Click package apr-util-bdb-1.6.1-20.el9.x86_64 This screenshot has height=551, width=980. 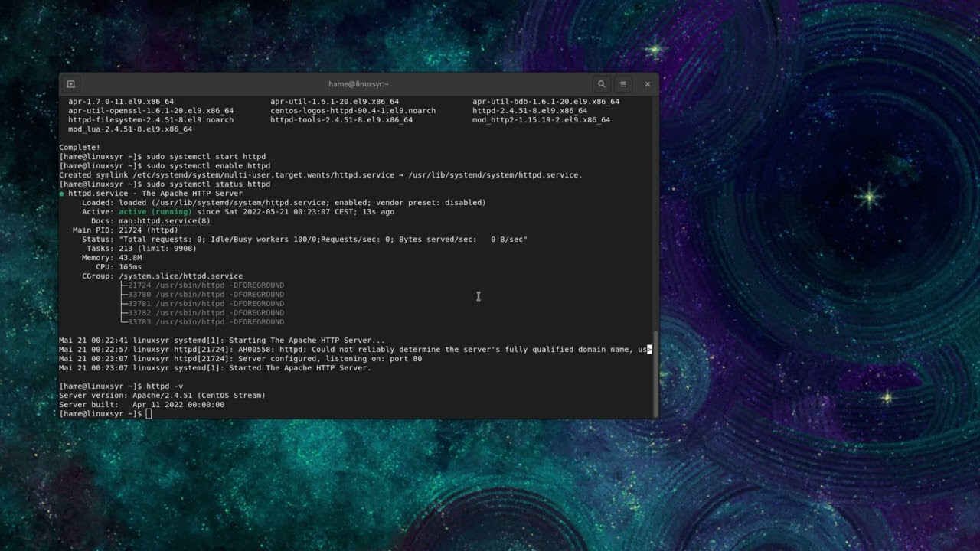click(x=546, y=102)
